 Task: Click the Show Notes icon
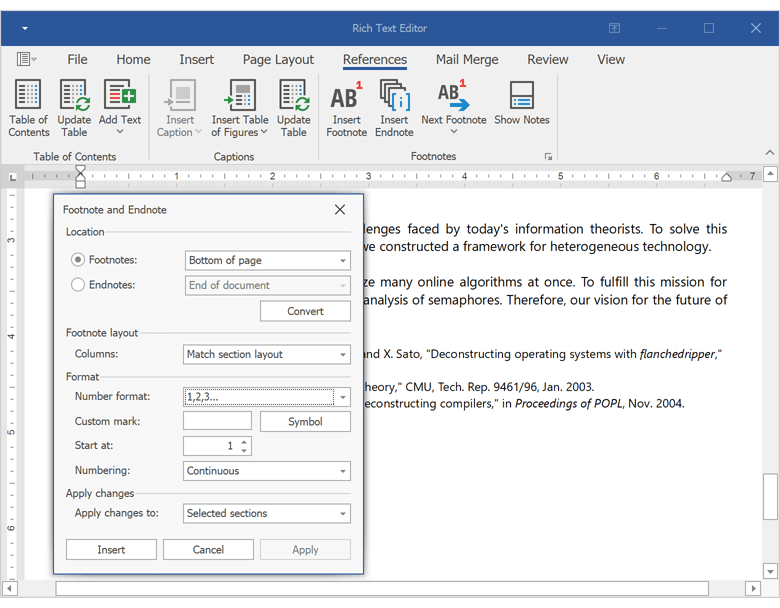pyautogui.click(x=521, y=97)
